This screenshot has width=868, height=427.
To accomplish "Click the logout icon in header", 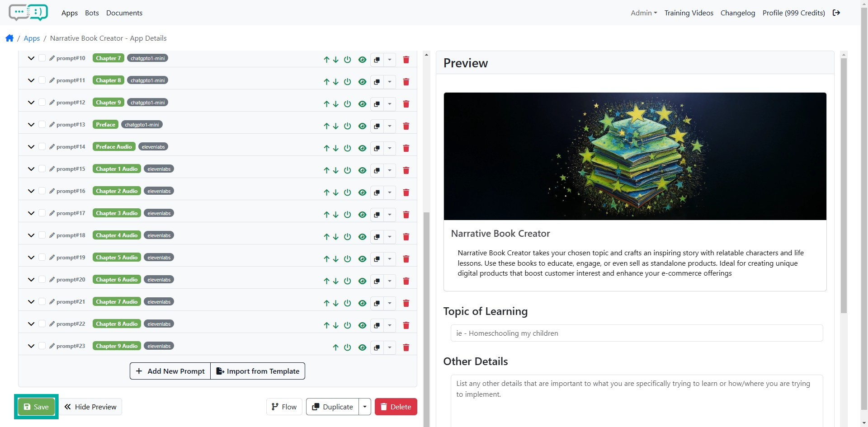I will coord(836,13).
